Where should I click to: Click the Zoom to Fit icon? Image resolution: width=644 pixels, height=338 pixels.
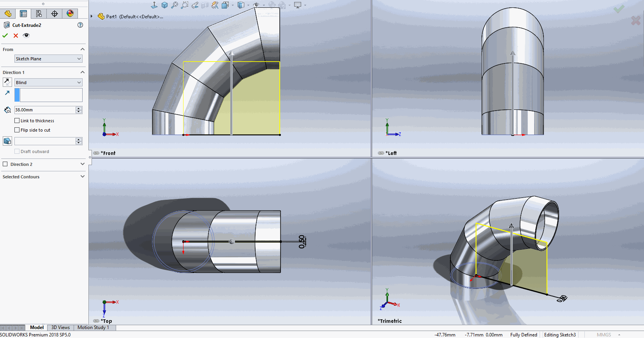[175, 5]
